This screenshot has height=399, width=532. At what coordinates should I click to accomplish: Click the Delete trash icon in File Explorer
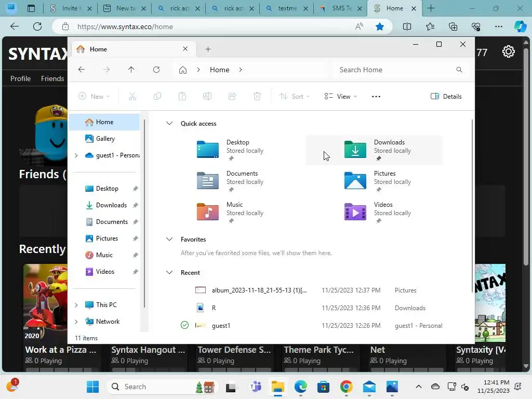click(x=257, y=96)
